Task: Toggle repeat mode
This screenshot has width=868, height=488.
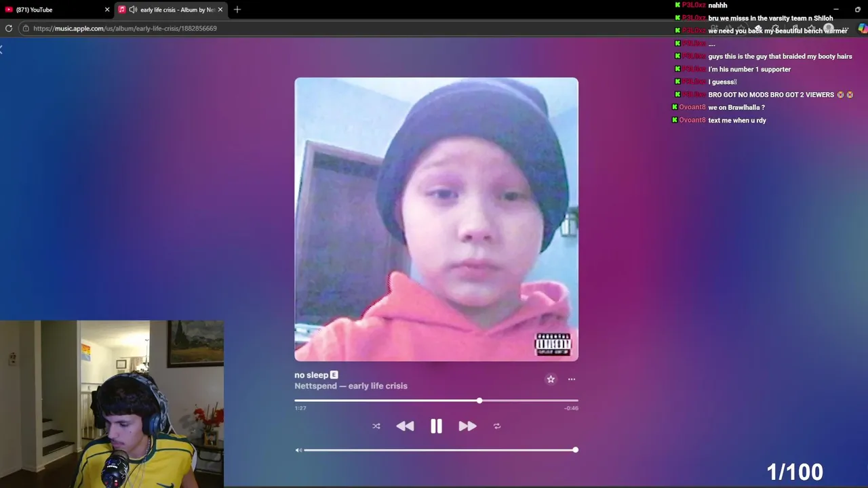Action: pyautogui.click(x=497, y=426)
